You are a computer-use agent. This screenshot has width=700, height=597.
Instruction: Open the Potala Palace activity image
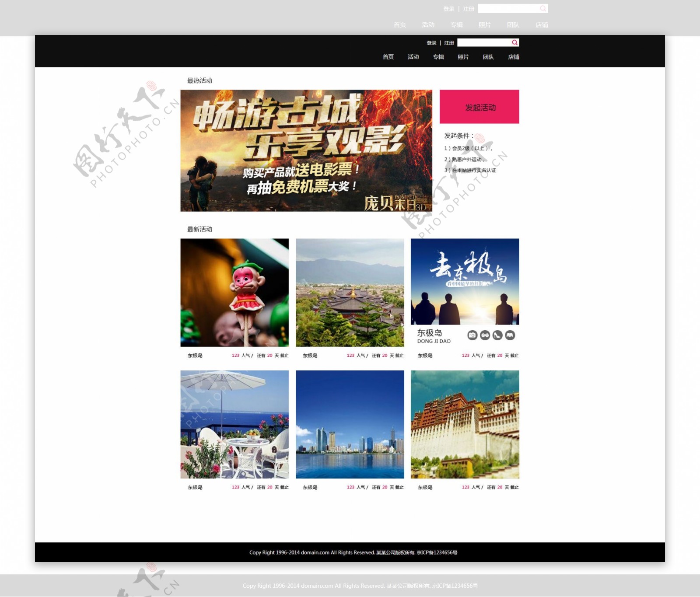click(x=465, y=424)
